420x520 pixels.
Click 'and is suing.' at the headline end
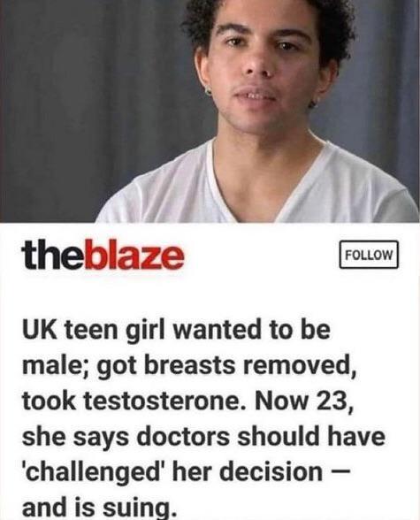click(98, 508)
